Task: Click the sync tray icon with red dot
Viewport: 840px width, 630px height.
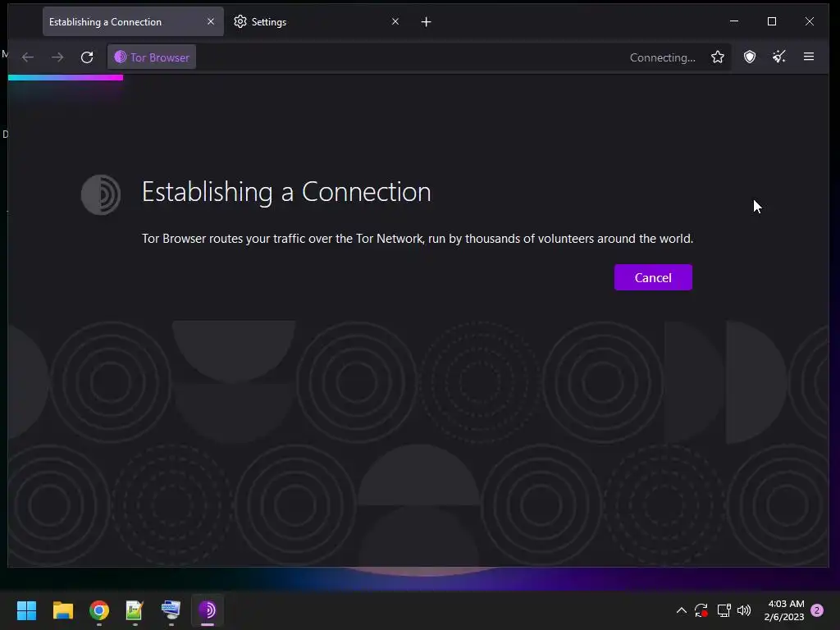Action: pyautogui.click(x=701, y=610)
